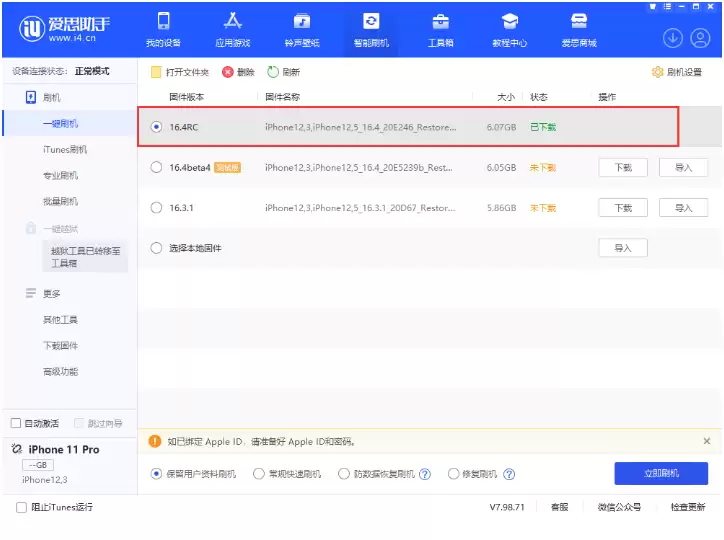
Task: Click the 刷机 sidebar section icon
Action: click(x=30, y=97)
